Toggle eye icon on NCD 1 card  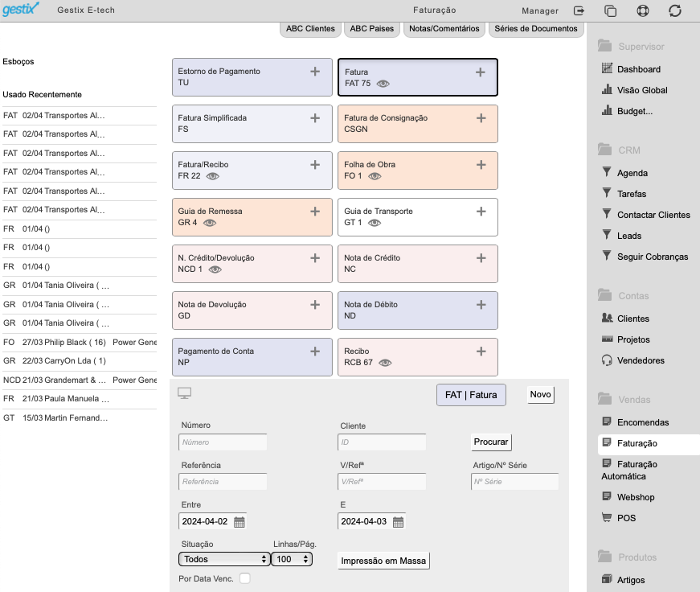coord(215,269)
